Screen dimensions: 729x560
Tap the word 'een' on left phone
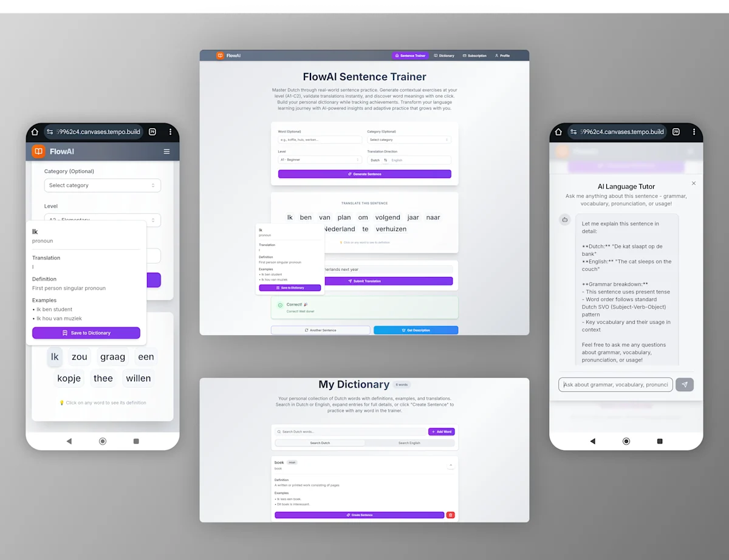146,357
